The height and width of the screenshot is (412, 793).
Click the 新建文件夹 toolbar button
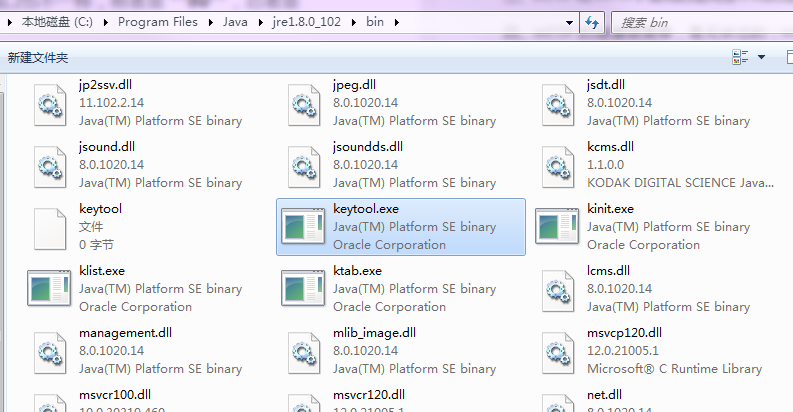point(38,58)
